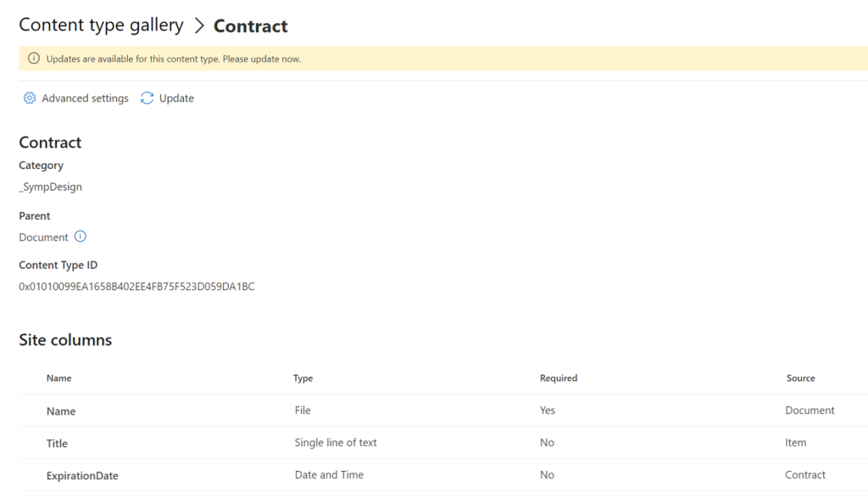Click the Required column header

558,378
